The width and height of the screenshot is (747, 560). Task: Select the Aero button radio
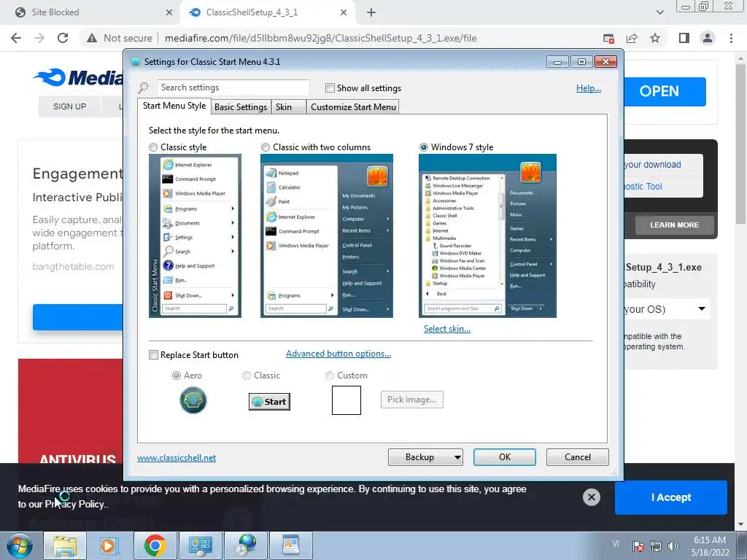(177, 376)
